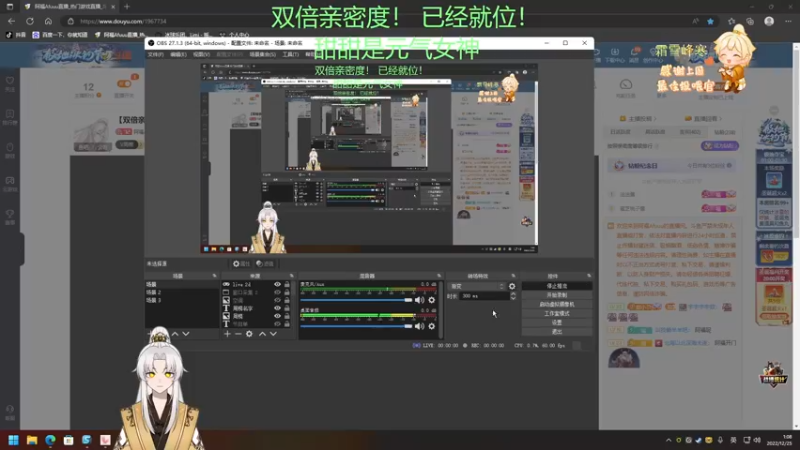Adjust desktop audio volume slider
This screenshot has width=800, height=450.
pos(356,326)
